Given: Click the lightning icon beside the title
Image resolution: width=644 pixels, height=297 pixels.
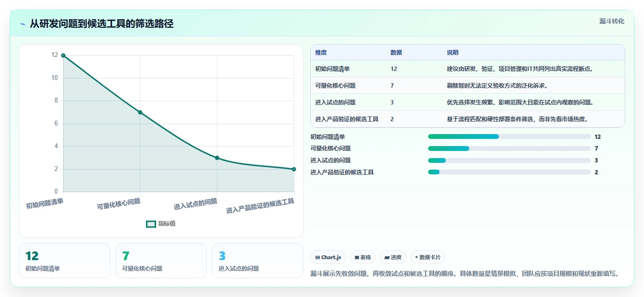Looking at the screenshot, I should click(x=23, y=24).
